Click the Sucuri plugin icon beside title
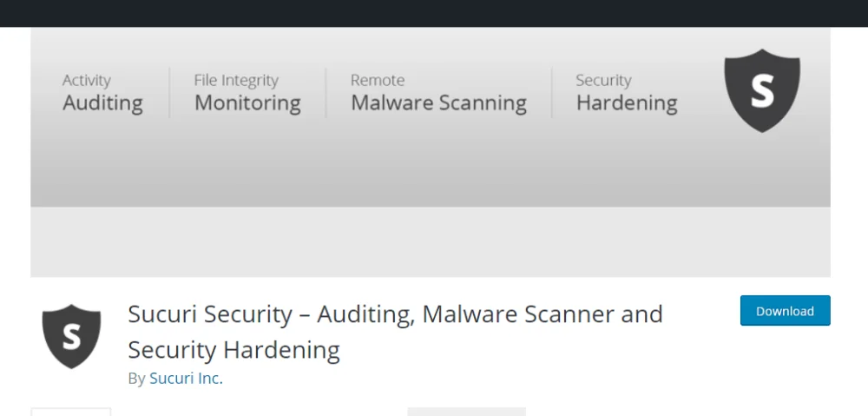The width and height of the screenshot is (868, 416). coord(71,338)
